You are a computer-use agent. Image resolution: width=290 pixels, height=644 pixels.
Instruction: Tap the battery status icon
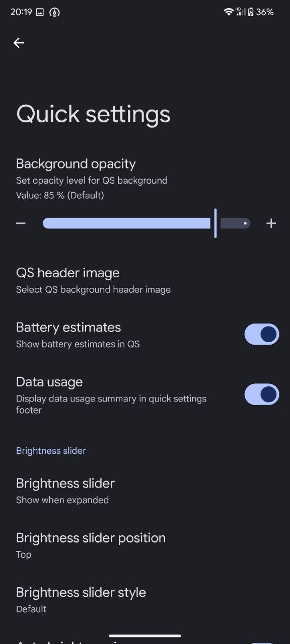click(251, 12)
